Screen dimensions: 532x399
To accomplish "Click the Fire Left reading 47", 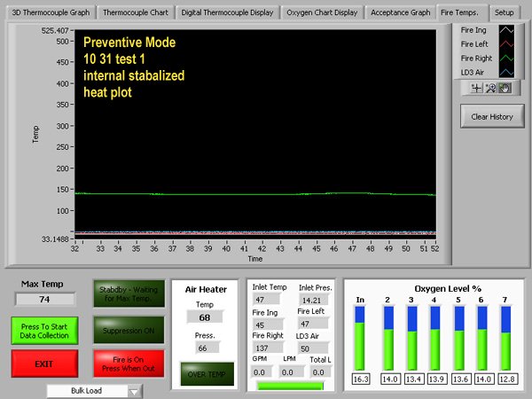I will pyautogui.click(x=312, y=324).
